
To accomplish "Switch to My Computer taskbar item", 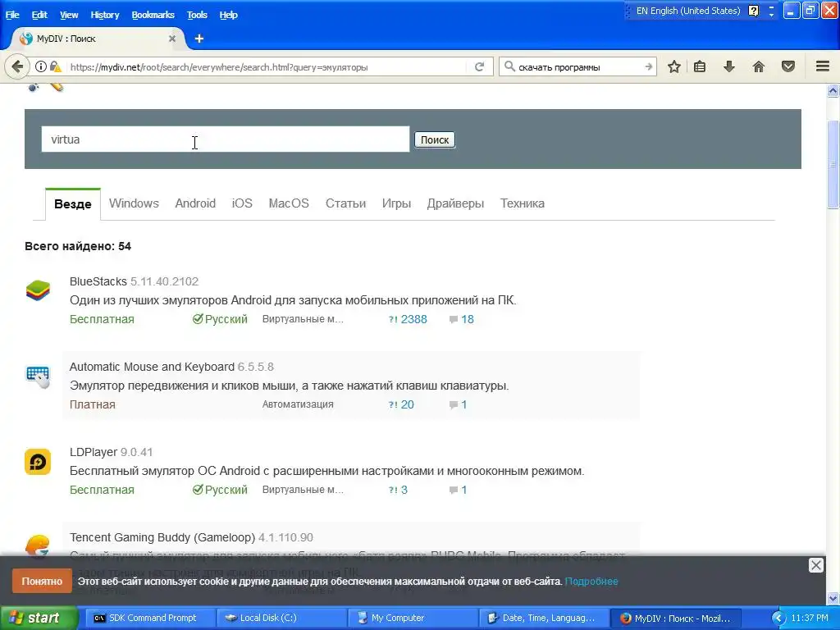I will (x=413, y=619).
